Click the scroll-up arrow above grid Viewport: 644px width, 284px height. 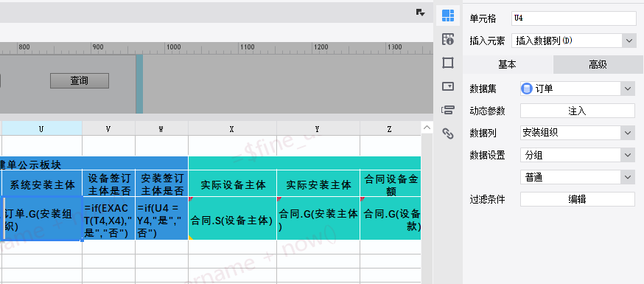pyautogui.click(x=427, y=128)
